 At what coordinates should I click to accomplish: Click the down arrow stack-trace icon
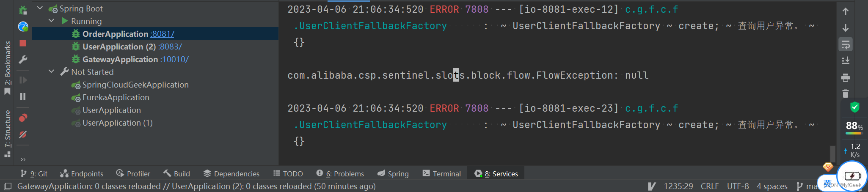(x=846, y=28)
